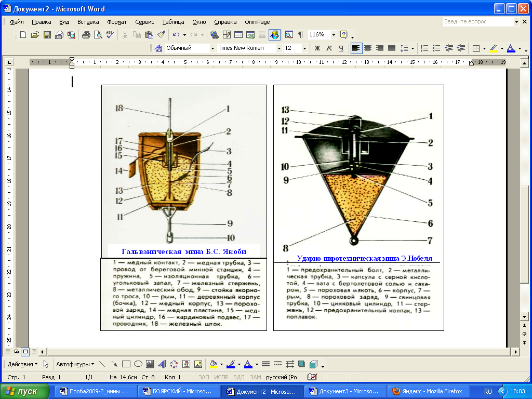Open the zoom percentage dropdown

point(334,35)
